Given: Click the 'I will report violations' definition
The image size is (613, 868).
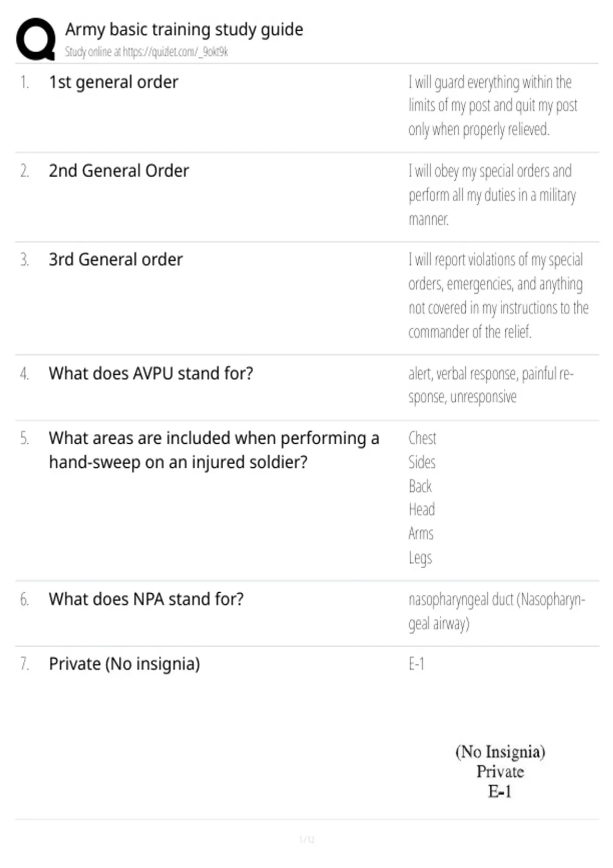Looking at the screenshot, I should point(499,296).
